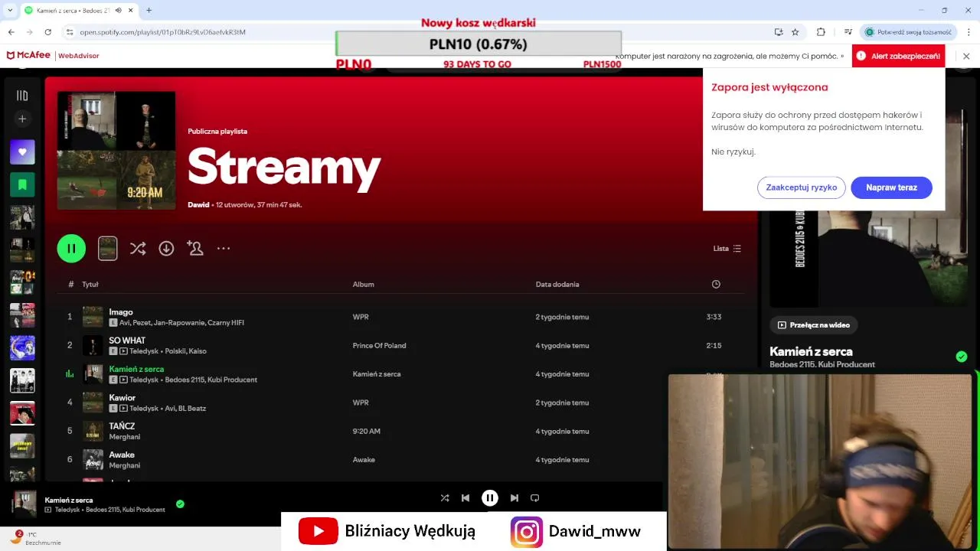Click Przełącz na wideo button
The width and height of the screenshot is (980, 551).
pyautogui.click(x=813, y=325)
